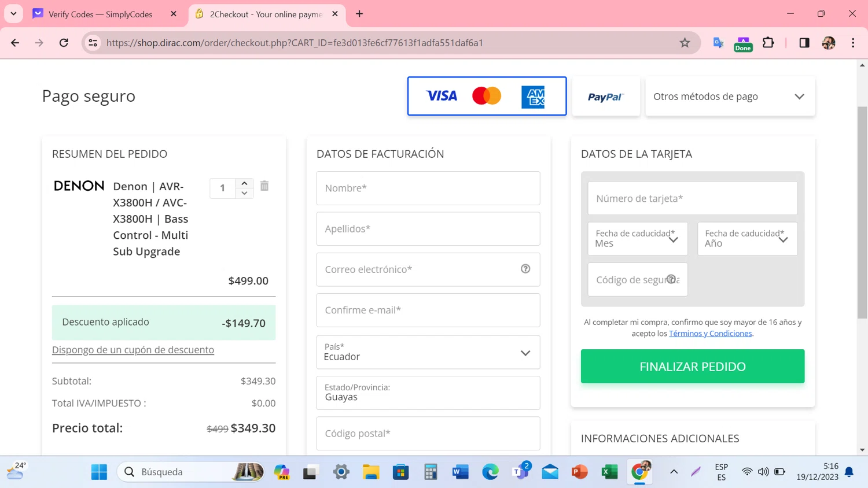This screenshot has height=488, width=868.
Task: Decrease product quantity with down arrow
Action: tap(244, 193)
